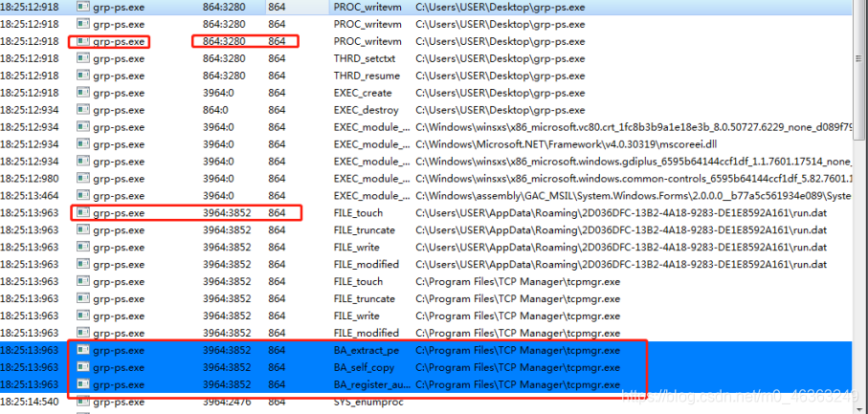Screen dimensions: 868x414
Task: Click the mscoreei.dll path cell
Action: 567,144
